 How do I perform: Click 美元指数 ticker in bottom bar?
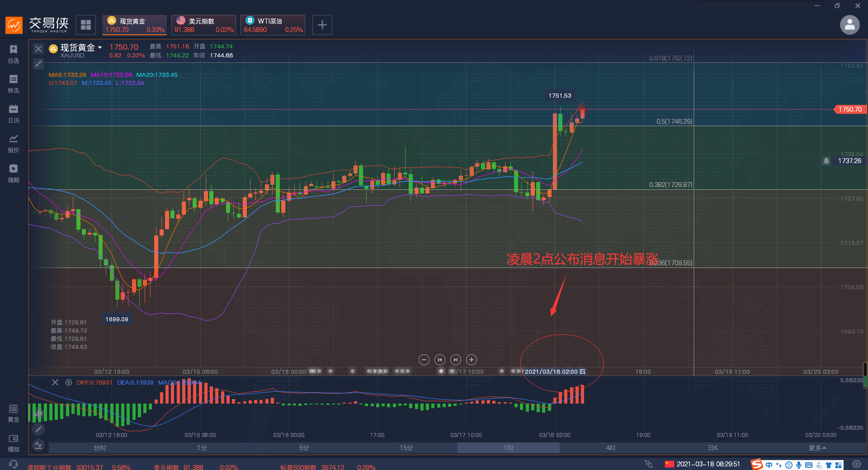point(196,467)
